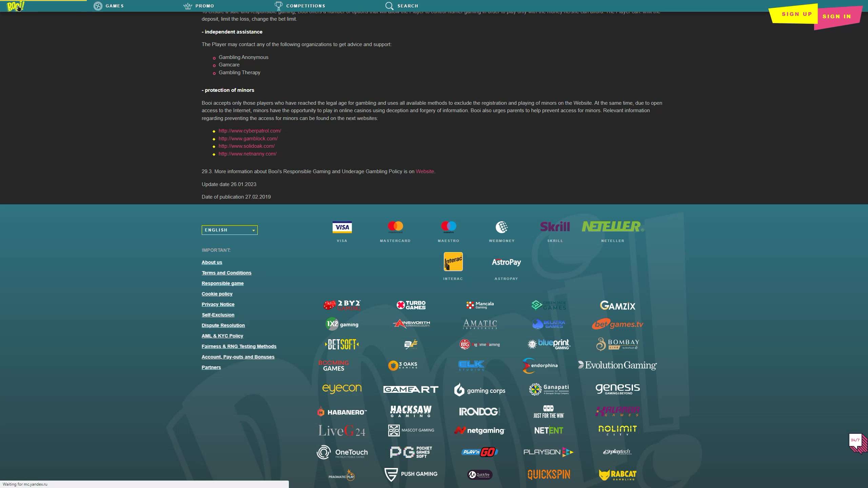The width and height of the screenshot is (868, 488).
Task: Click the Gamzix provider logo
Action: click(617, 306)
